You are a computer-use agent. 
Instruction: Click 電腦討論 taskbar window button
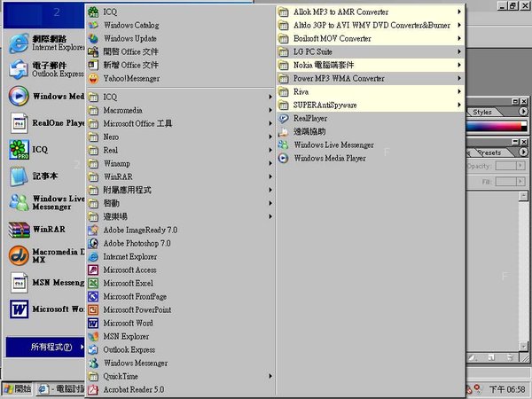(60, 389)
